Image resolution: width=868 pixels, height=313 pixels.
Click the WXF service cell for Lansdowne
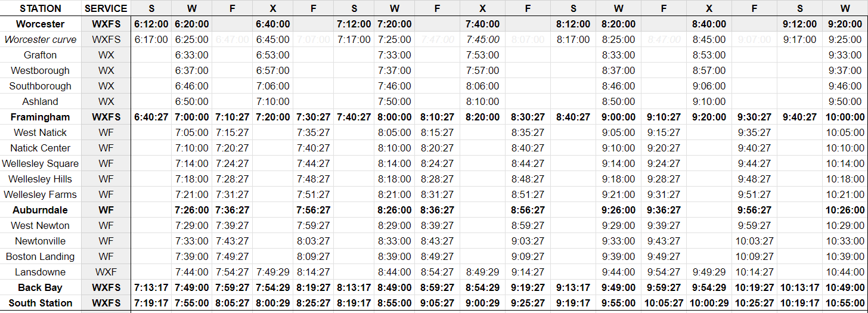pos(106,272)
